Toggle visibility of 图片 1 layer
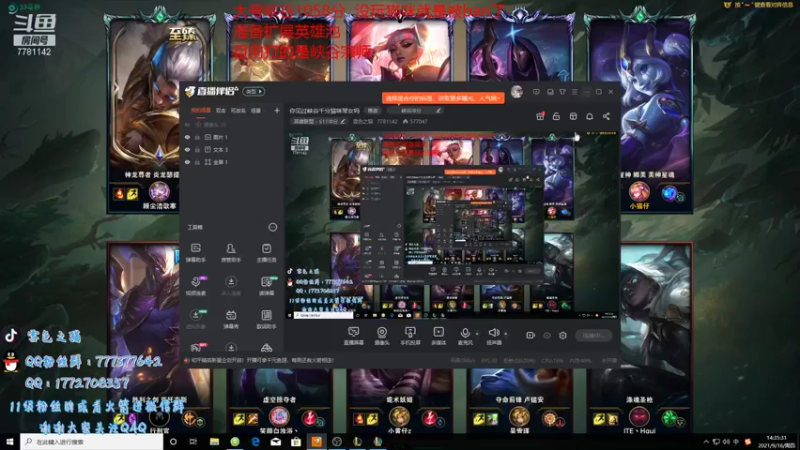The image size is (800, 450). (187, 137)
